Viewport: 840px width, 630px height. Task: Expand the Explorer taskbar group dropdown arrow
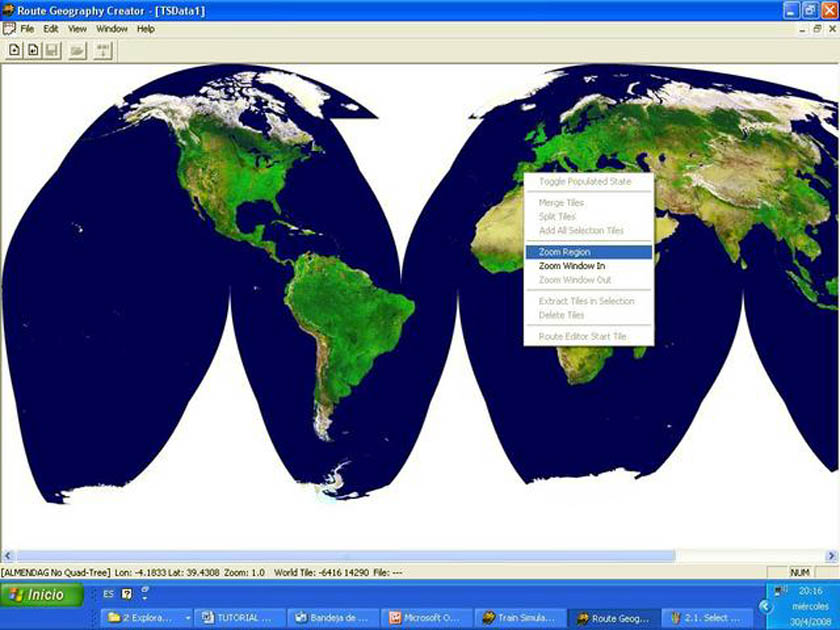pyautogui.click(x=188, y=618)
